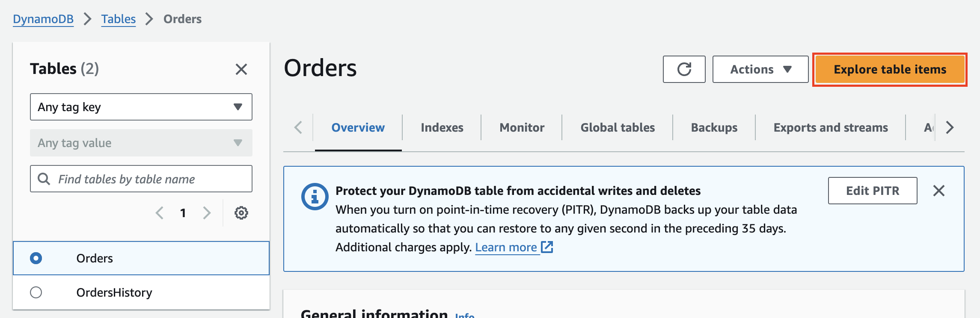Select the Orders table radio button
The width and height of the screenshot is (980, 318).
(36, 258)
